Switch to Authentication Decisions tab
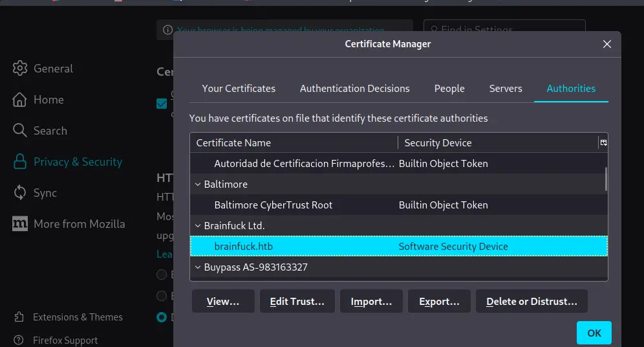Screen dimensions: 644x347 (x=354, y=89)
